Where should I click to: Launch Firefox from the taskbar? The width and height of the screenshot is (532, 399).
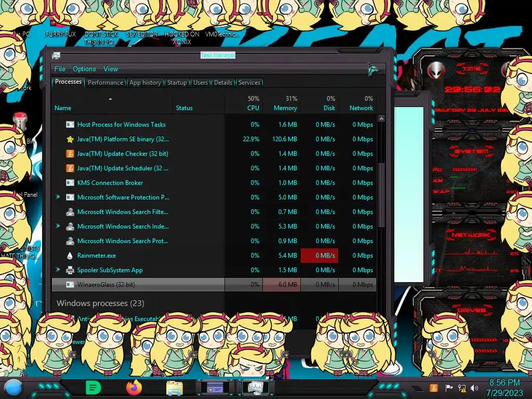[x=134, y=388]
